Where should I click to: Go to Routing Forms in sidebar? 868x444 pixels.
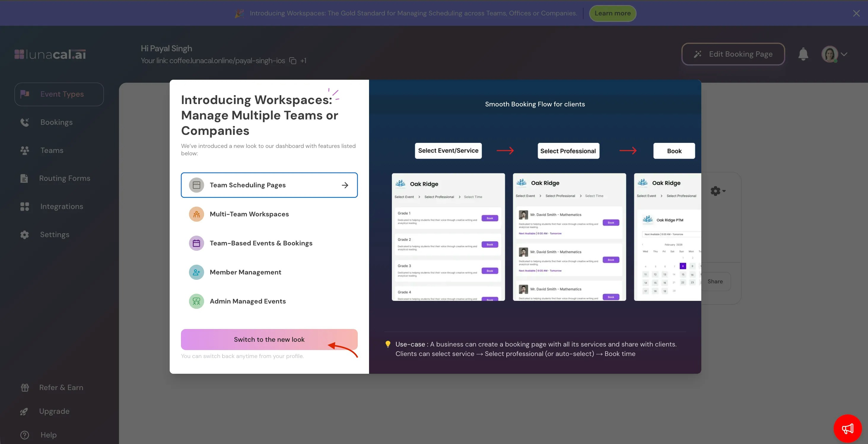pos(64,178)
